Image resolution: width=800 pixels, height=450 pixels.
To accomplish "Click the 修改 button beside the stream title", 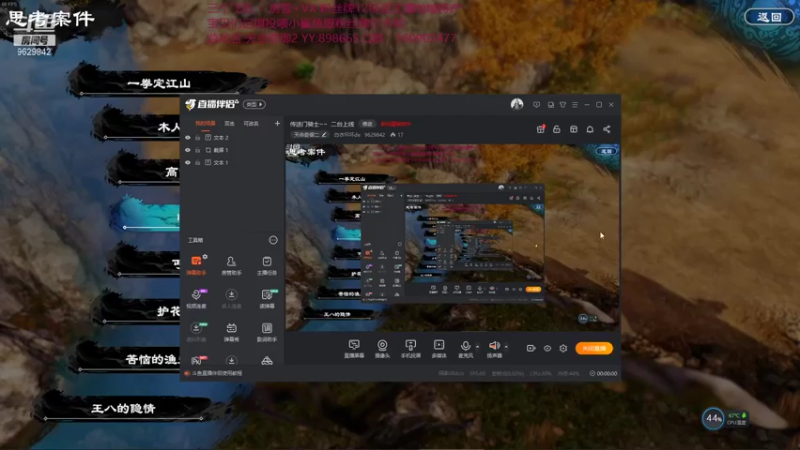I will 367,123.
